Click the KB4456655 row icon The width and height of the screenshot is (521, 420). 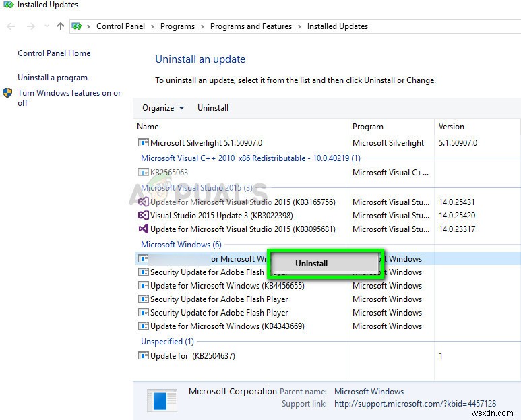[143, 286]
